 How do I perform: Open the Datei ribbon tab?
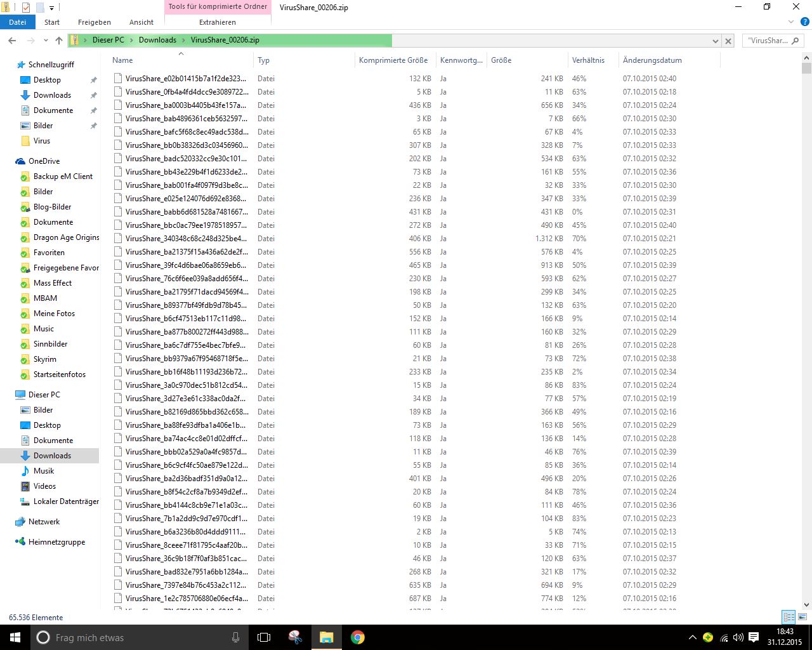point(17,22)
